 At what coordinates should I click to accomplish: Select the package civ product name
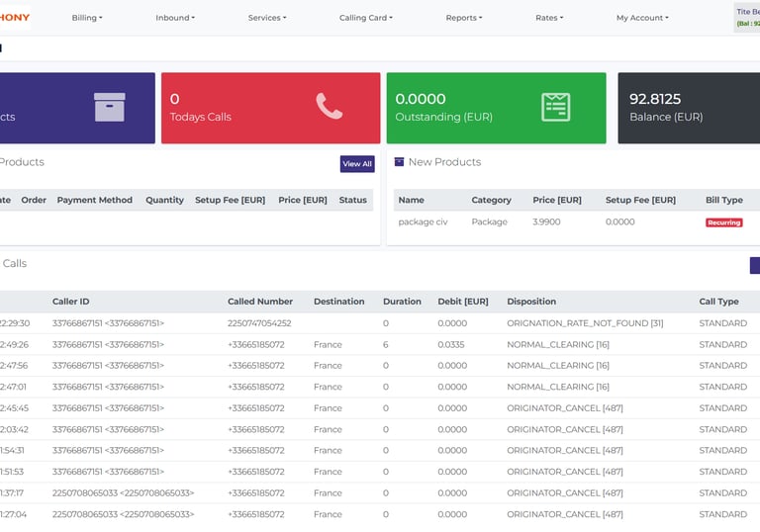[423, 222]
